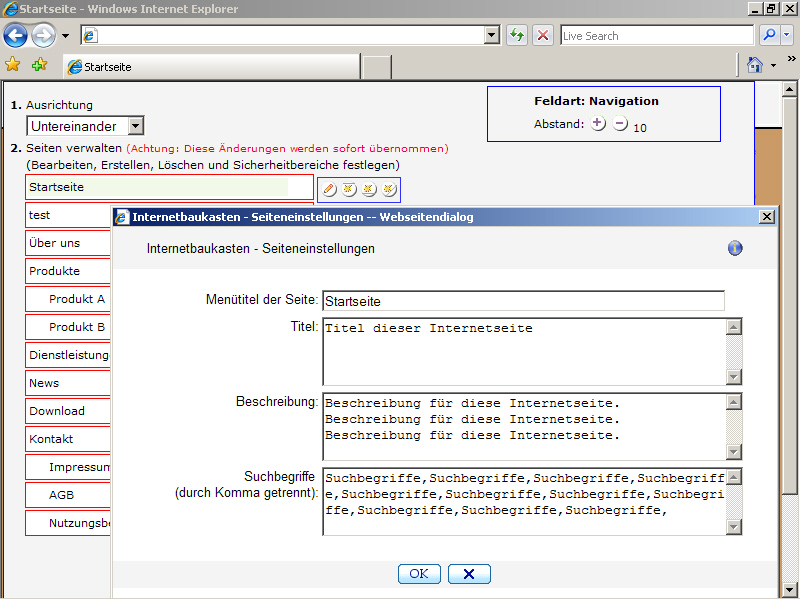Click the blue info icon in dialog
The height and width of the screenshot is (600, 800).
tap(735, 248)
